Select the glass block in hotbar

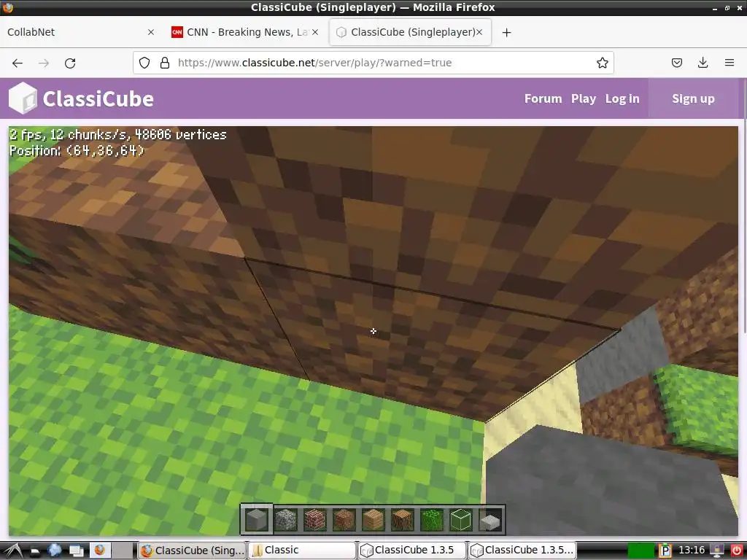pos(461,519)
